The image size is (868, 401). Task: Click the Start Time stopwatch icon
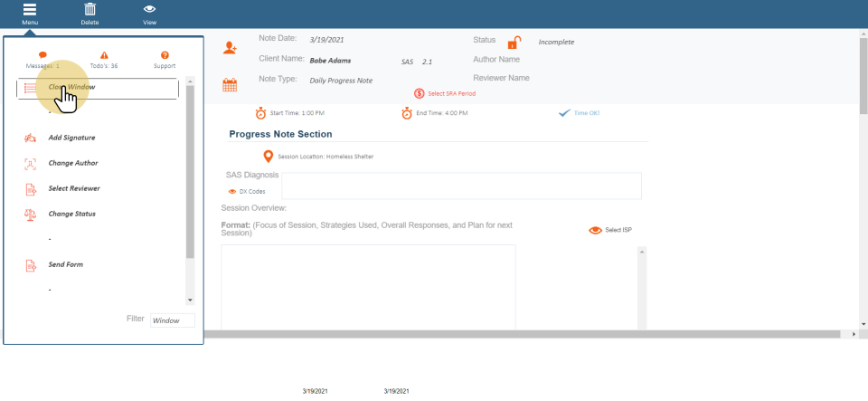coord(260,113)
